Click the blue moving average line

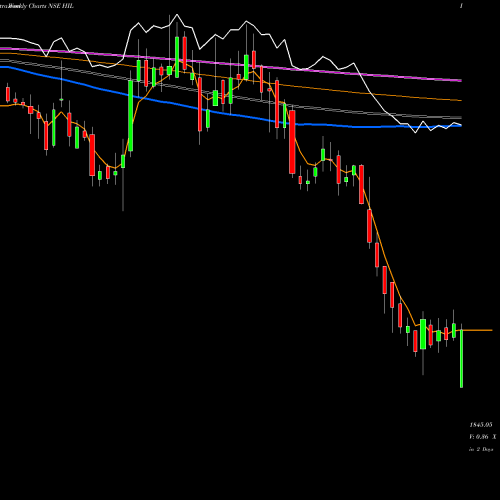click(x=231, y=115)
